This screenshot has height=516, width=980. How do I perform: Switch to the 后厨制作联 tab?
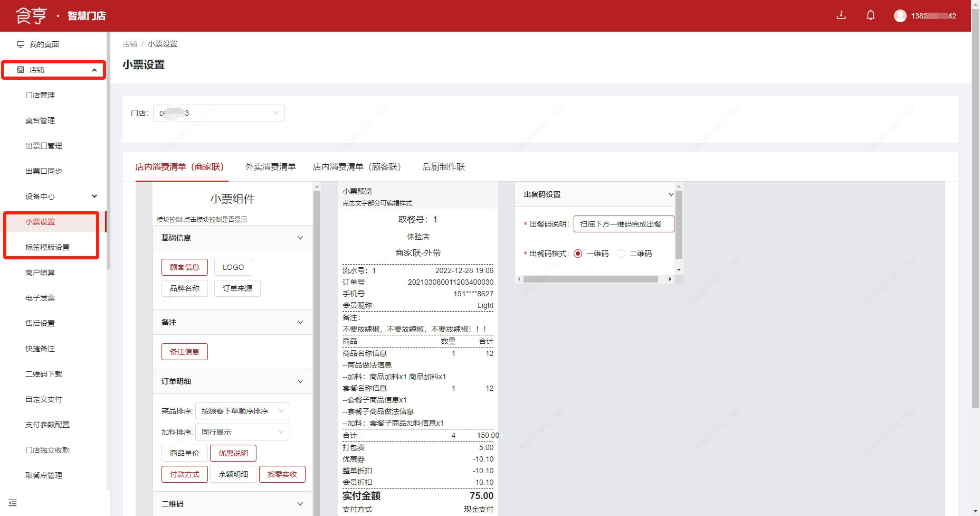click(x=443, y=167)
